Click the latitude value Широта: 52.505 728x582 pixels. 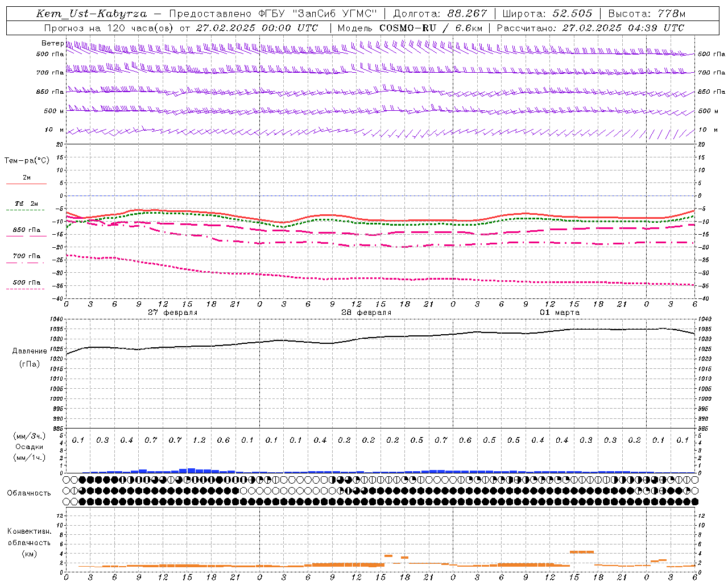click(547, 14)
